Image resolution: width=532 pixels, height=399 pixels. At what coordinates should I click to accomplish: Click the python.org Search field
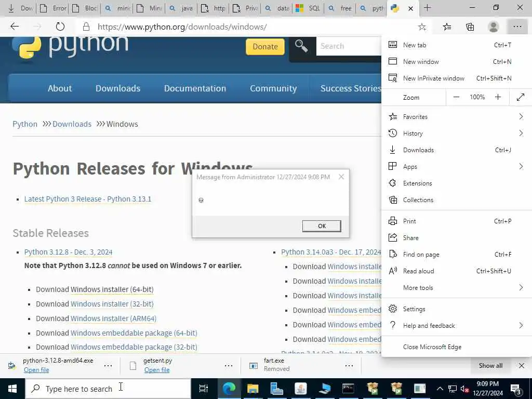(x=349, y=46)
